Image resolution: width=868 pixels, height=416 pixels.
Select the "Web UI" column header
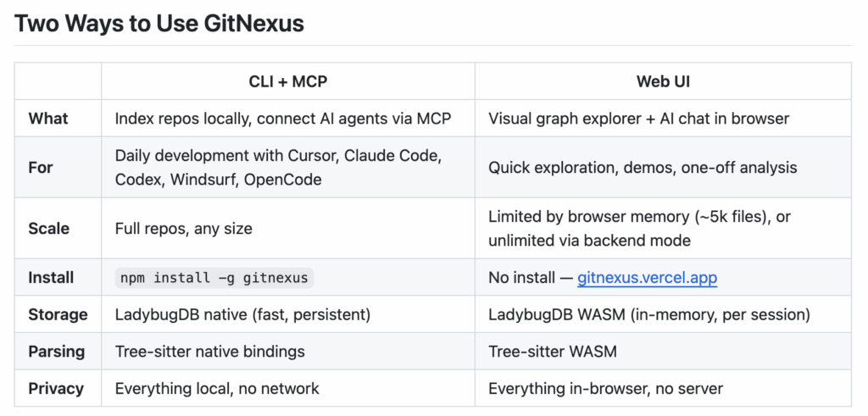click(663, 81)
